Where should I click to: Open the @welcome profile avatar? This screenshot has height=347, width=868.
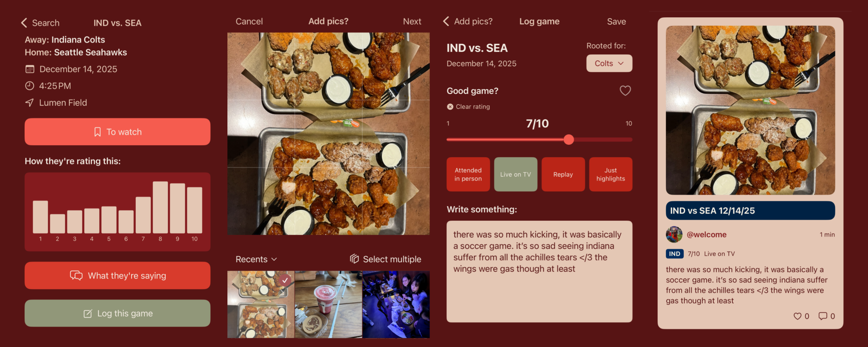(674, 235)
